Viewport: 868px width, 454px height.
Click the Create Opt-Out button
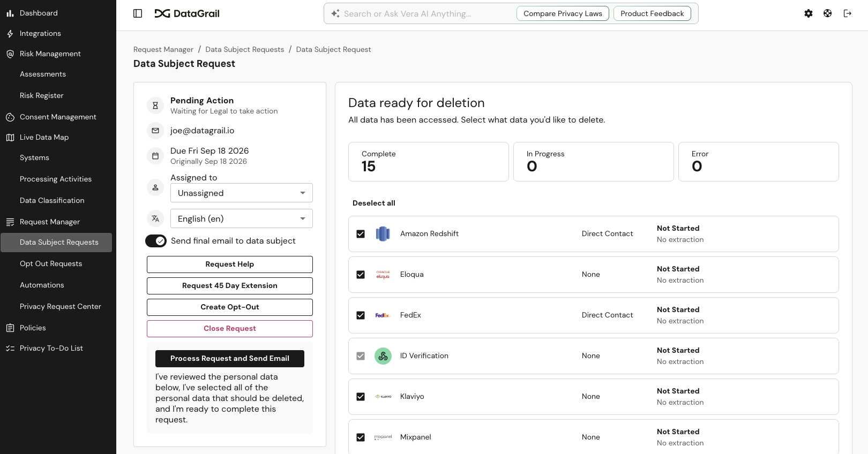[230, 307]
